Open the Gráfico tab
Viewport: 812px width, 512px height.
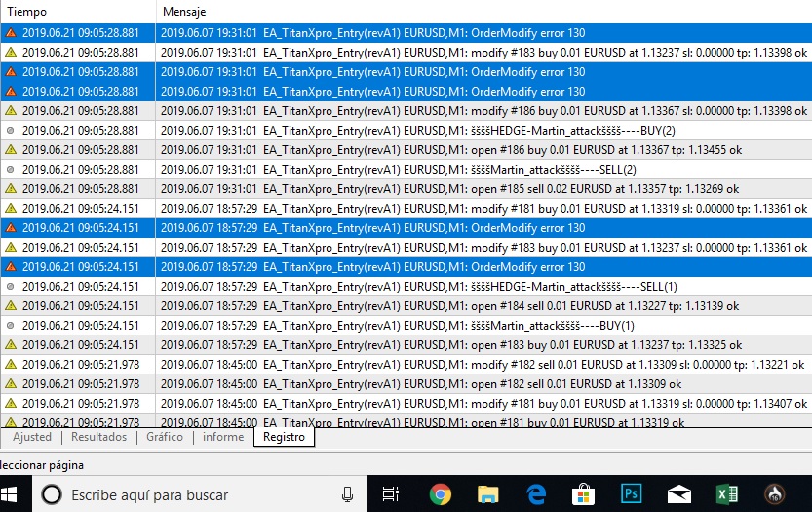[x=165, y=438]
